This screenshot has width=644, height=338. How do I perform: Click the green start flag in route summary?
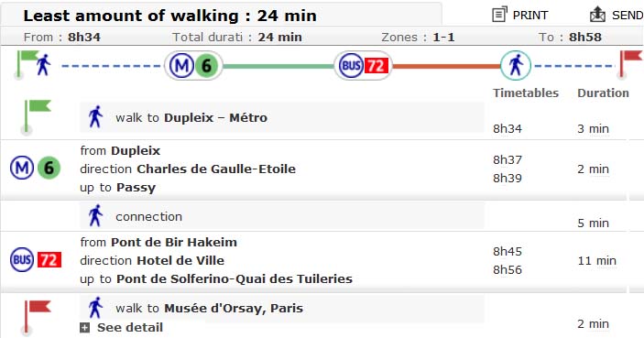(x=27, y=64)
